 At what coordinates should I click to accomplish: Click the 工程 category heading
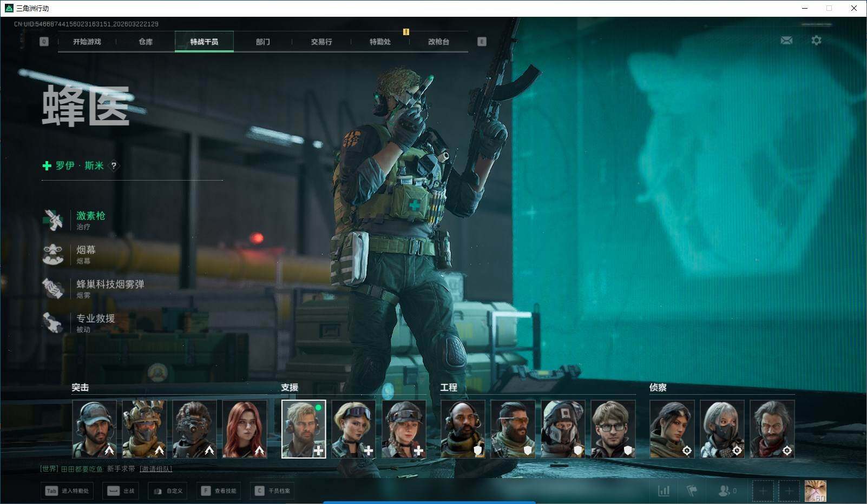[449, 387]
